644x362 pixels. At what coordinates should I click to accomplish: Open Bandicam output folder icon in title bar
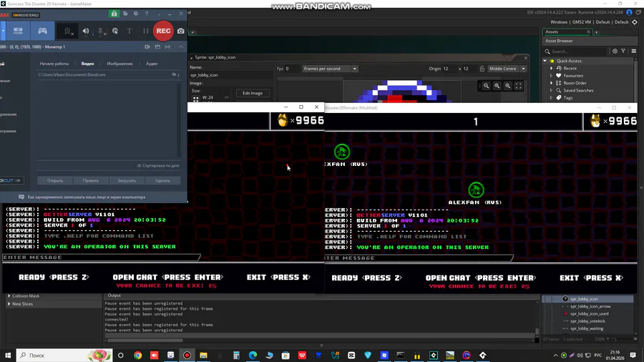pos(125,14)
